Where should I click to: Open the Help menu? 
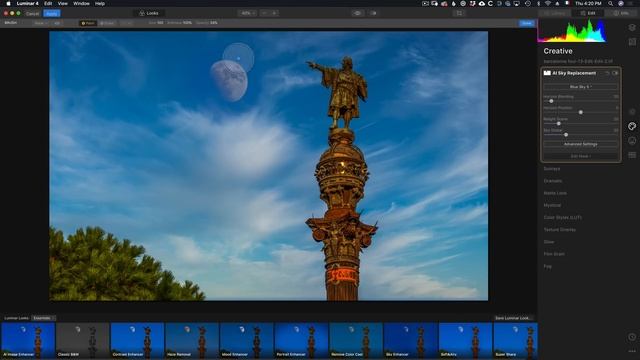(x=100, y=3)
